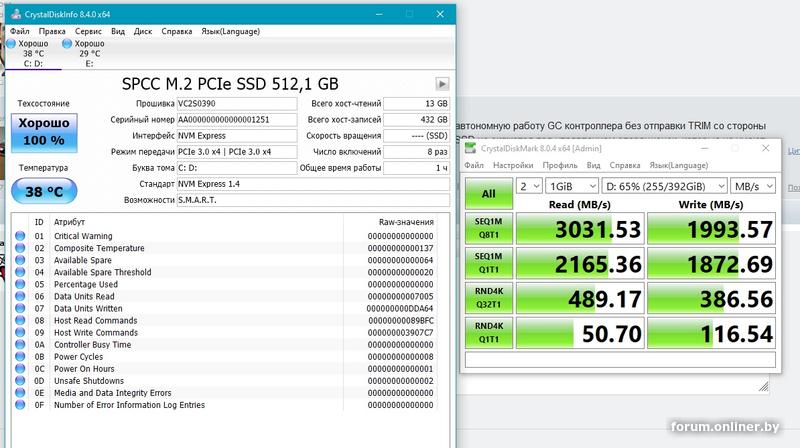Screen dimensions: 800x448
Task: Click status dot for Unsafe Shutdowns
Action: click(x=20, y=381)
